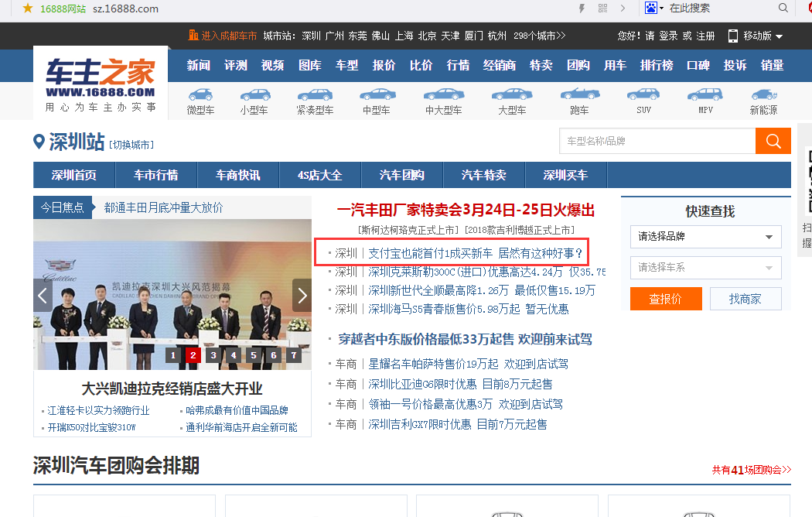The width and height of the screenshot is (812, 517).
Task: Open the 请选择品牌 dropdown
Action: click(x=706, y=237)
